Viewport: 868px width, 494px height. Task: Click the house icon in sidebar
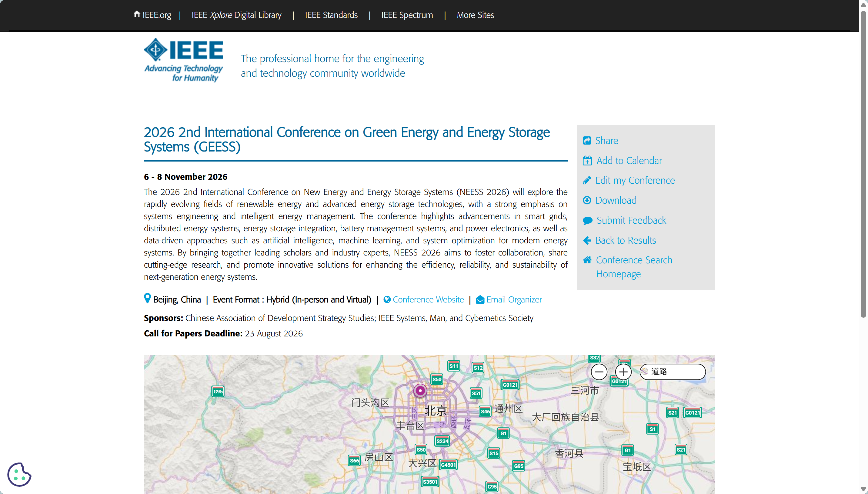pos(587,260)
